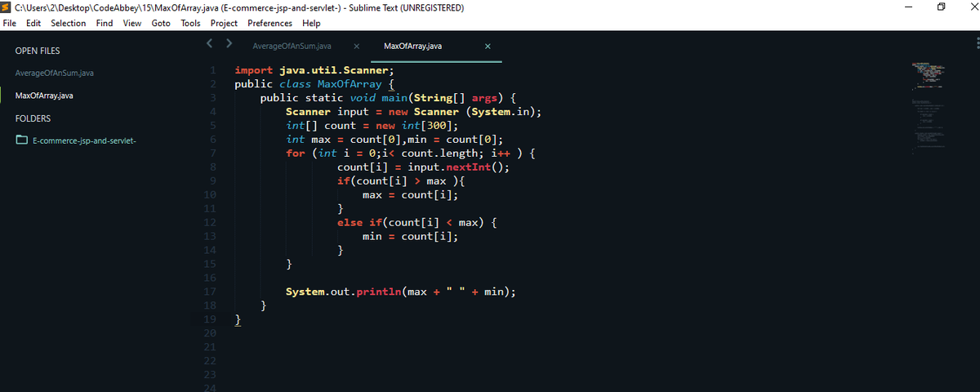Click 'println' in the System.out line
This screenshot has height=392, width=980.
tap(379, 292)
